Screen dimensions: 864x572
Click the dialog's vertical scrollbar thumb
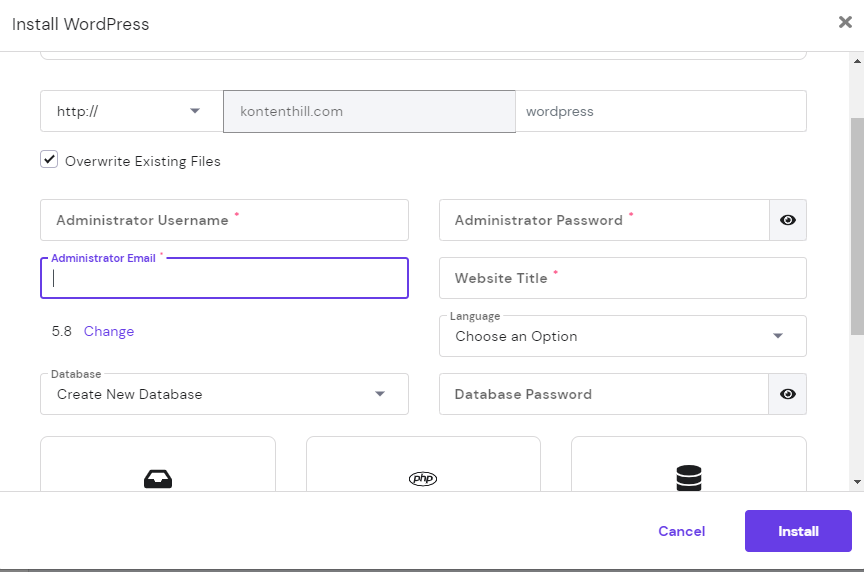857,225
